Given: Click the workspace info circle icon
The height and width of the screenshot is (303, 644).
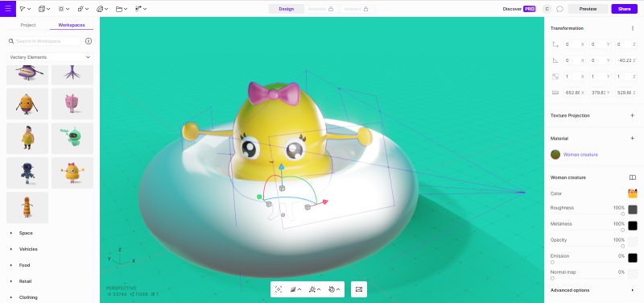Looking at the screenshot, I should [x=89, y=41].
